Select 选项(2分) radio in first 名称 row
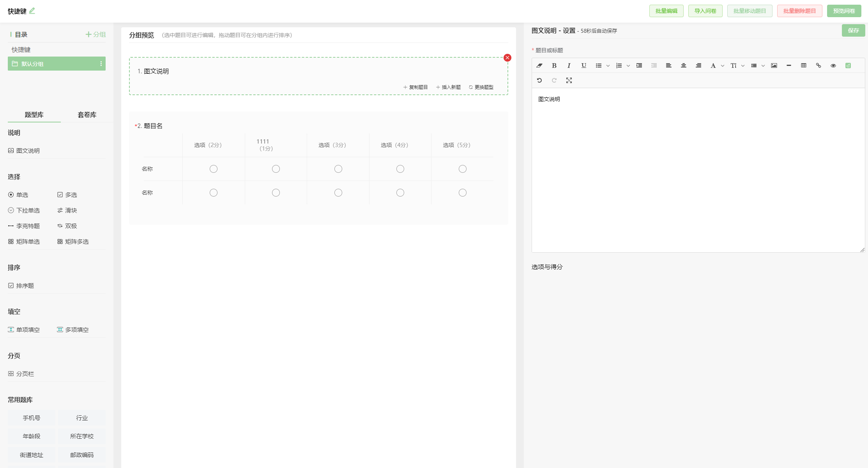Screen dimensions: 868x468 tap(214, 169)
